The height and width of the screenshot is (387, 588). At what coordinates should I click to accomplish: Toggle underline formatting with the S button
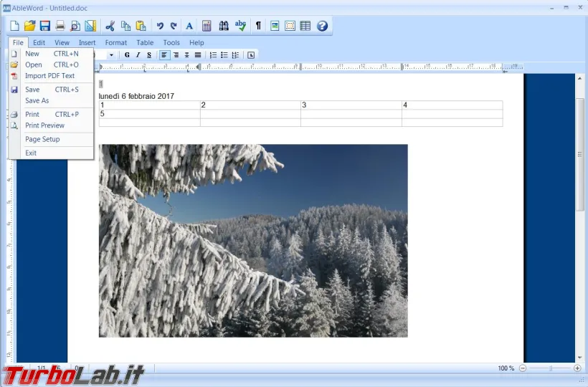tap(149, 55)
